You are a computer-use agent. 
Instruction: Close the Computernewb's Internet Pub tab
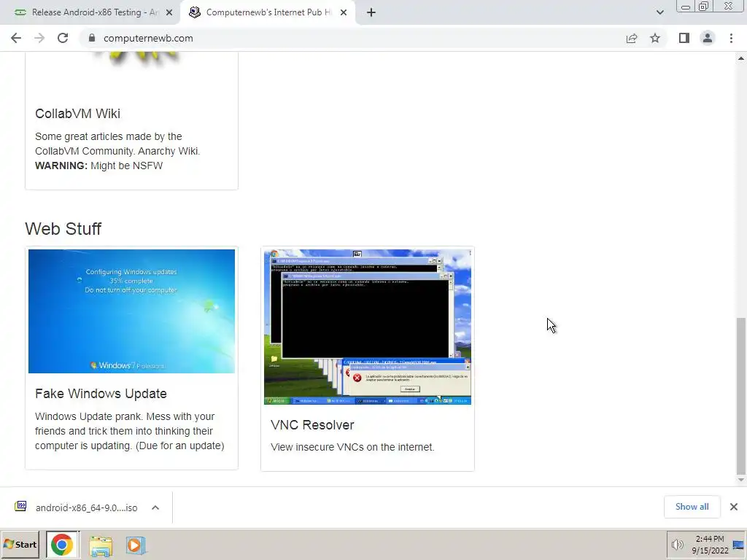(x=344, y=12)
